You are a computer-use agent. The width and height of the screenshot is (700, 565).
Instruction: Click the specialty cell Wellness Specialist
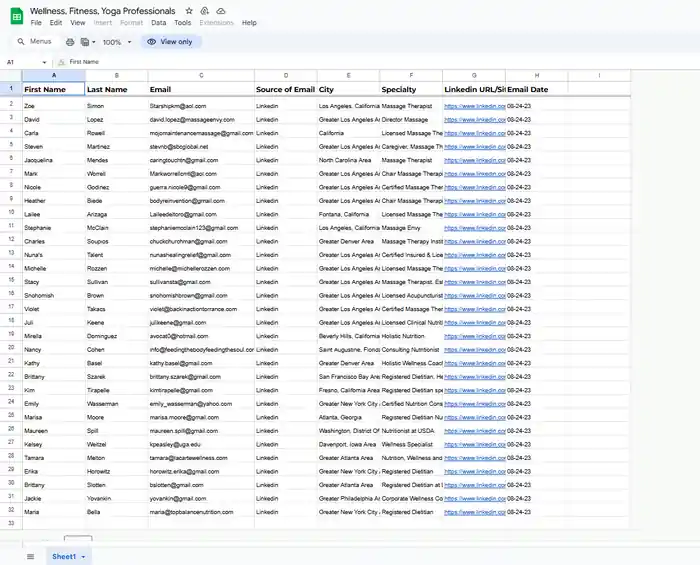point(411,445)
